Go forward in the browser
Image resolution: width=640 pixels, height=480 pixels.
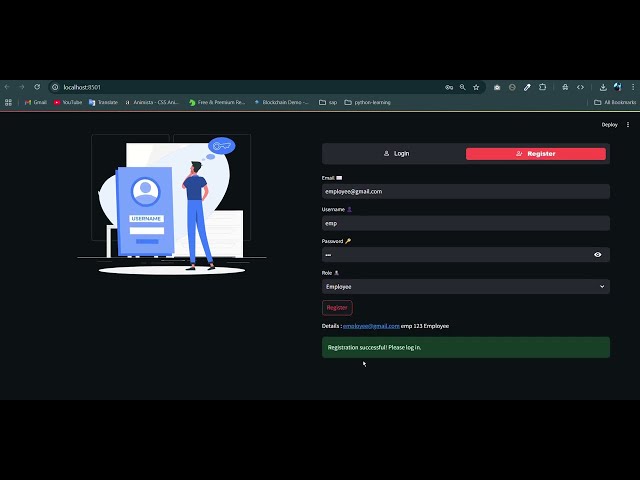point(22,87)
